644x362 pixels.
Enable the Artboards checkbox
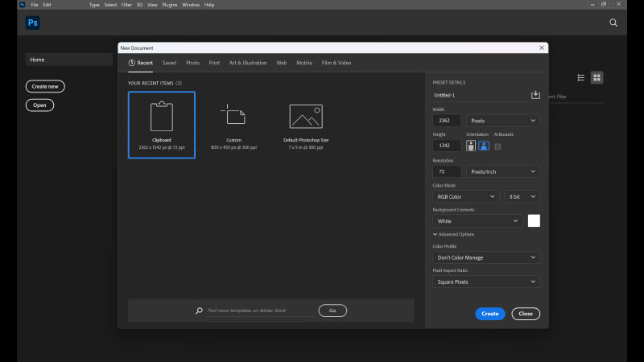point(497,146)
